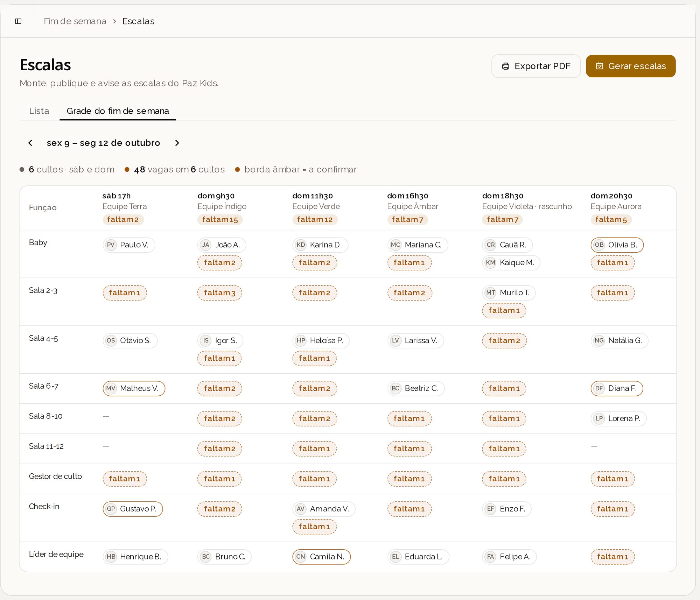The height and width of the screenshot is (600, 700).
Task: Open faltam 5 badge for Equipe Aurora
Action: coord(611,219)
